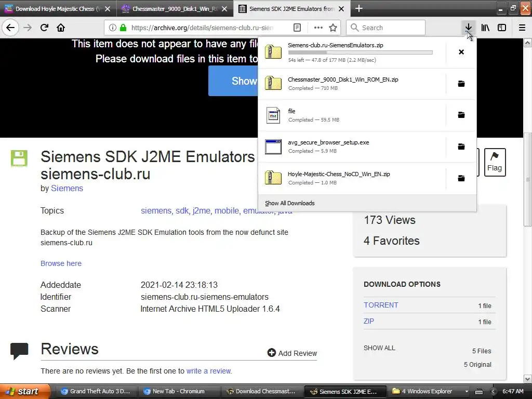Flag this item on archive.org
The image size is (532, 399).
495,162
